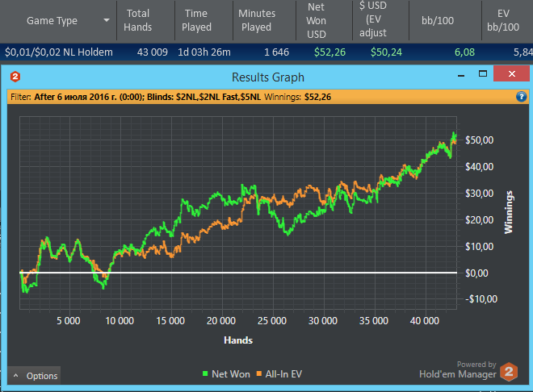533x392 pixels.
Task: Click the EV bb/100 column header
Action: point(503,20)
